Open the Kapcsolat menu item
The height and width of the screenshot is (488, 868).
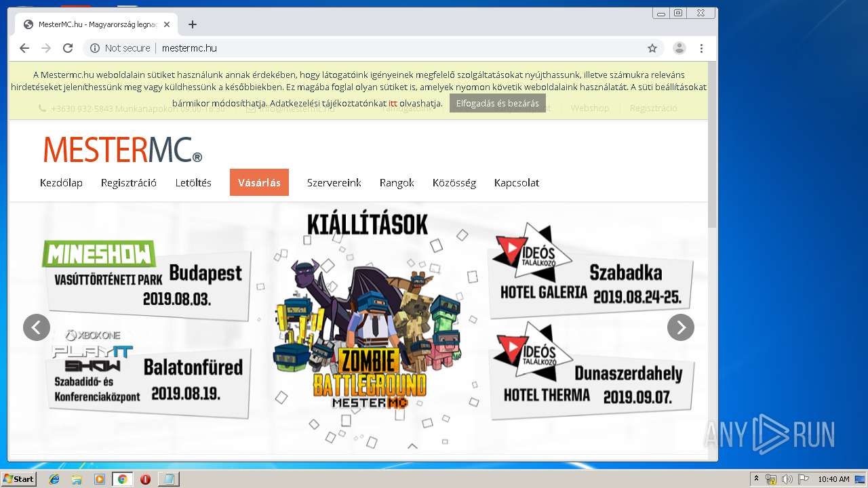point(517,183)
